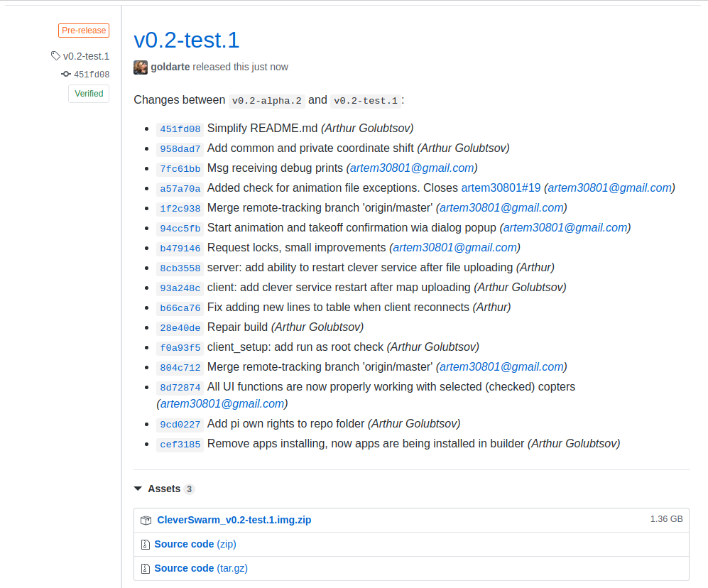This screenshot has height=588, width=708.
Task: Open commit cef3185 about removing apps installing
Action: click(180, 445)
